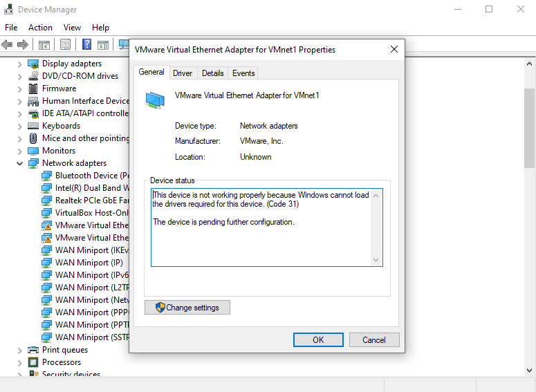The image size is (536, 392).
Task: Expand the Print queues node
Action: tap(20, 351)
